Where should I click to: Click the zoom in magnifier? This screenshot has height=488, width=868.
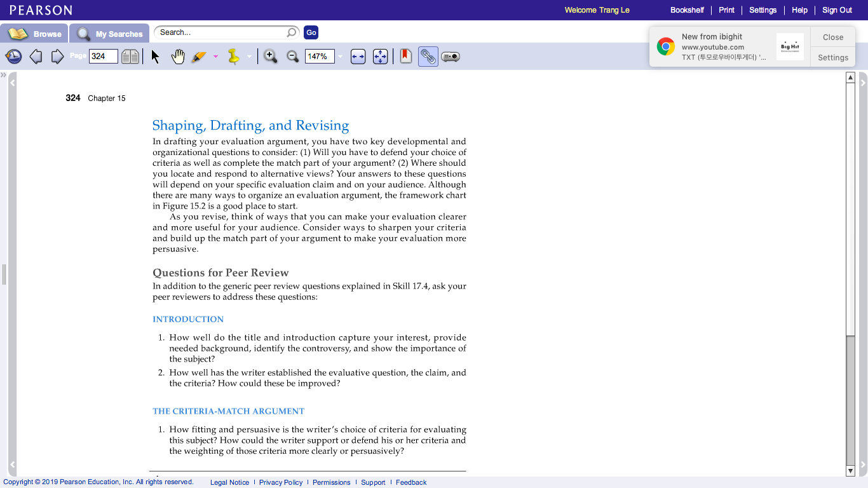(x=271, y=57)
